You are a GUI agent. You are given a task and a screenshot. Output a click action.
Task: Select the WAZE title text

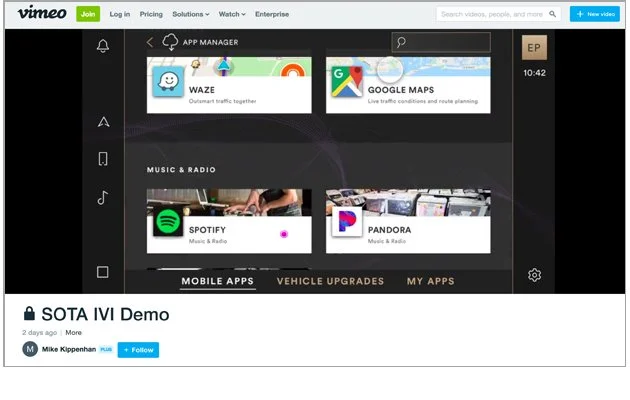[x=202, y=90]
